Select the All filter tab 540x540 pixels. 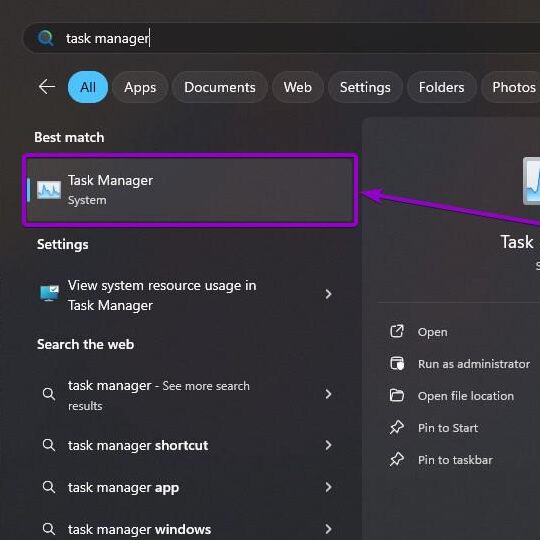click(88, 87)
